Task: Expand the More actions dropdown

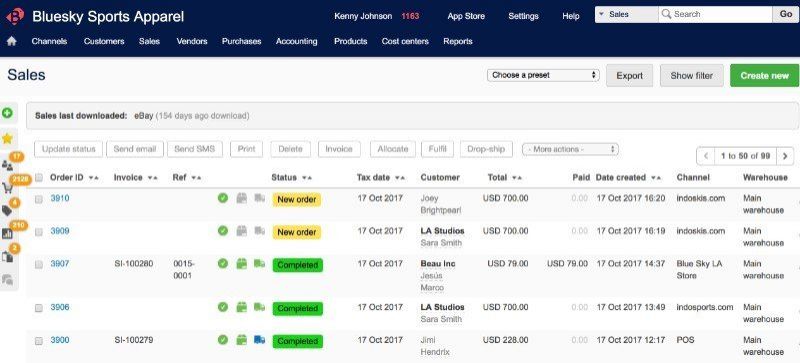Action: pos(570,150)
